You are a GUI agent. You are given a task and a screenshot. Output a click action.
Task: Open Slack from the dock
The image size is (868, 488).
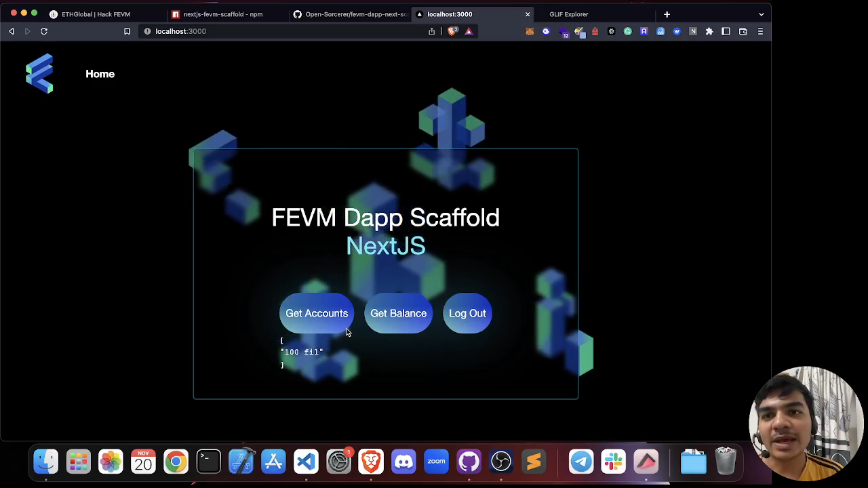point(614,462)
